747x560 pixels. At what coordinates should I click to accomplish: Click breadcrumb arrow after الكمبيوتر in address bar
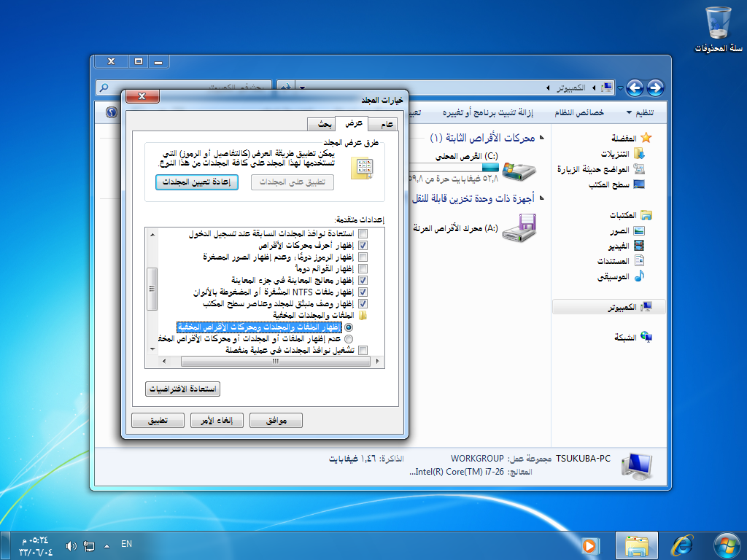point(548,88)
